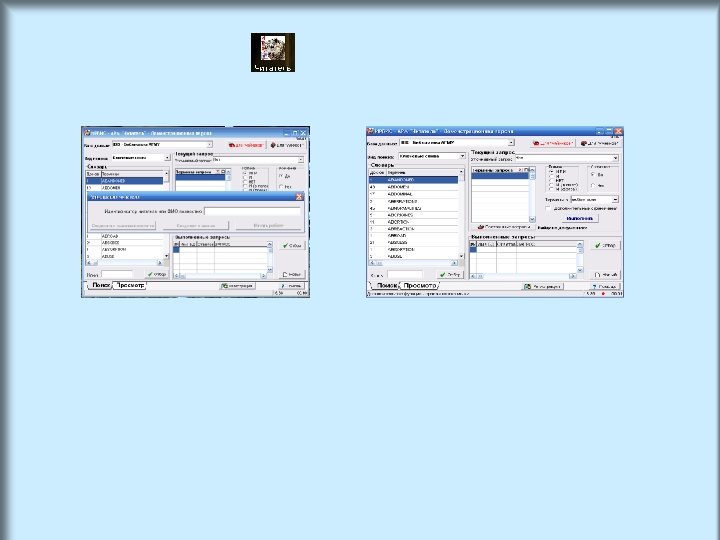Close the dialog over the left window
This screenshot has height=540, width=720.
[299, 197]
